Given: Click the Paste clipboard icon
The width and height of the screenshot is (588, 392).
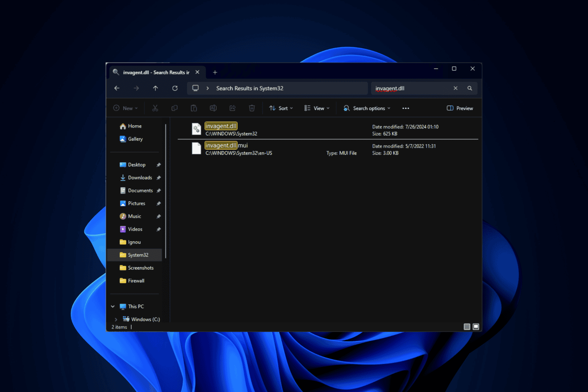Looking at the screenshot, I should click(194, 108).
